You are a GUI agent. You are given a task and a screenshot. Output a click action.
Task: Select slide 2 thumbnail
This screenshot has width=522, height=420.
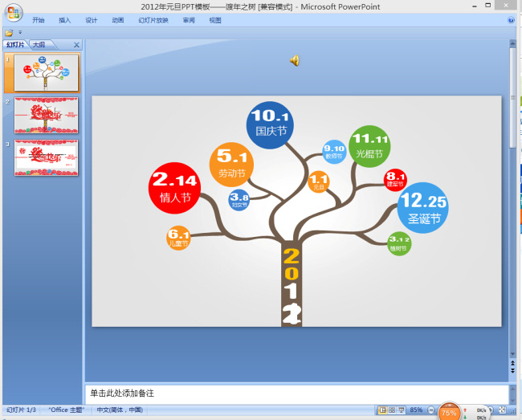coord(46,115)
